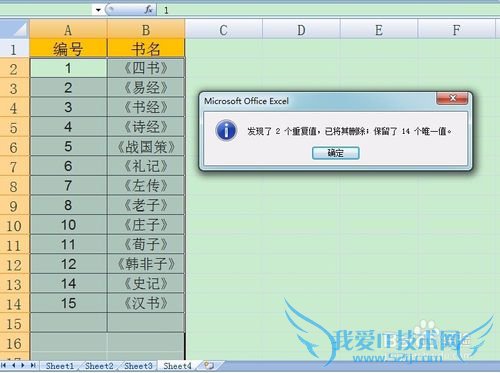Select row 1 header
This screenshot has width=500, height=373.
point(14,49)
